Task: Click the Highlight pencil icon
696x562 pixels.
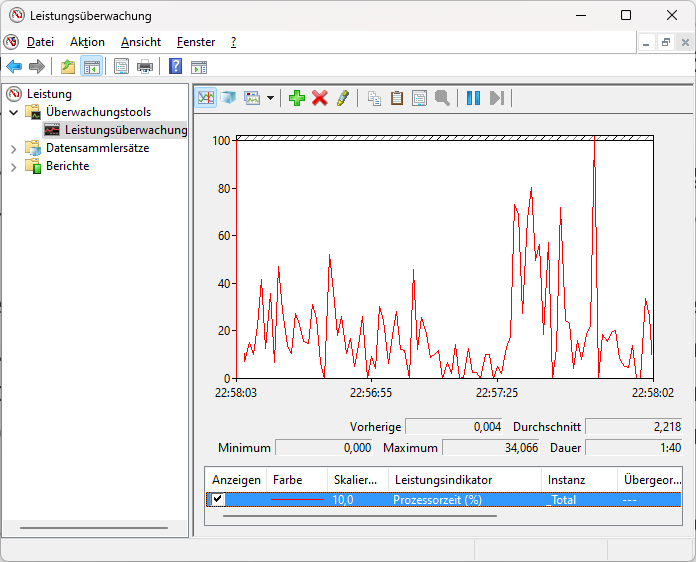Action: (x=343, y=98)
